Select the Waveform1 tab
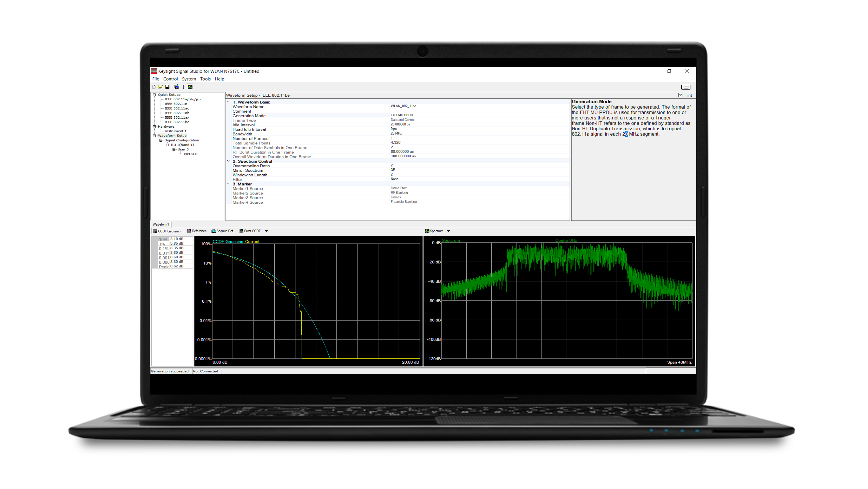868x489 pixels. coord(161,224)
